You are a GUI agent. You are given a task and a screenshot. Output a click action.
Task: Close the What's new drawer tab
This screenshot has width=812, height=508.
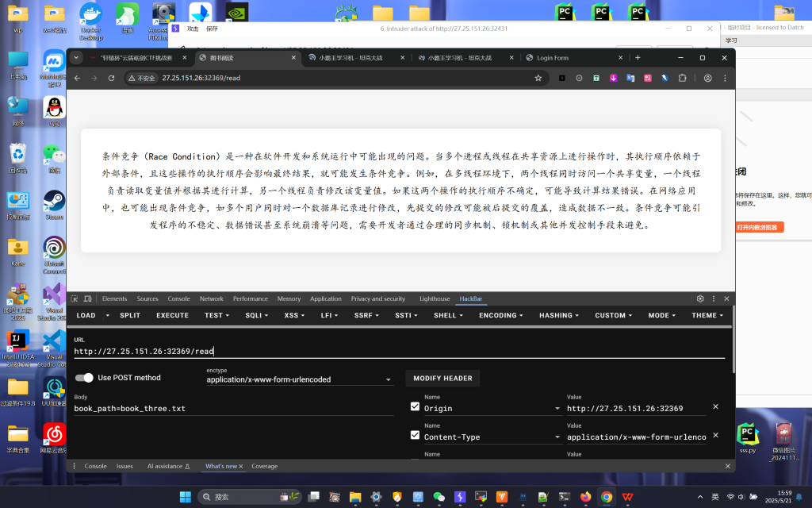coord(241,467)
